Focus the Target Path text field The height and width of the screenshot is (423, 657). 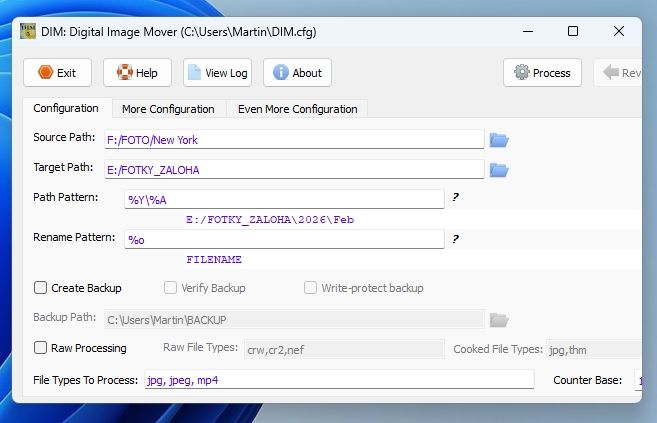294,170
